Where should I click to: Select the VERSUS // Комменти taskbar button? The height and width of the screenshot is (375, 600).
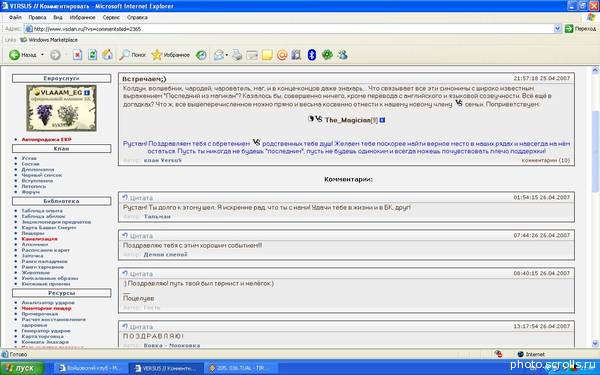[165, 368]
